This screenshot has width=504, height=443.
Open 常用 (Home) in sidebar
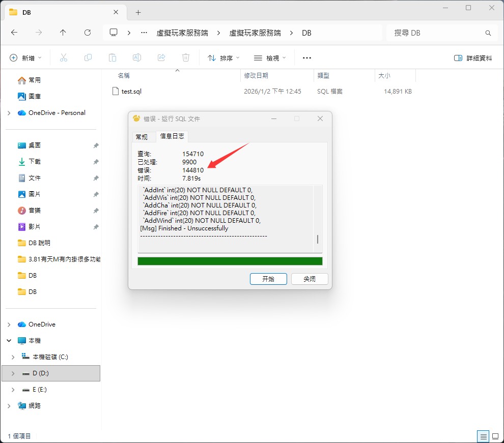click(35, 80)
